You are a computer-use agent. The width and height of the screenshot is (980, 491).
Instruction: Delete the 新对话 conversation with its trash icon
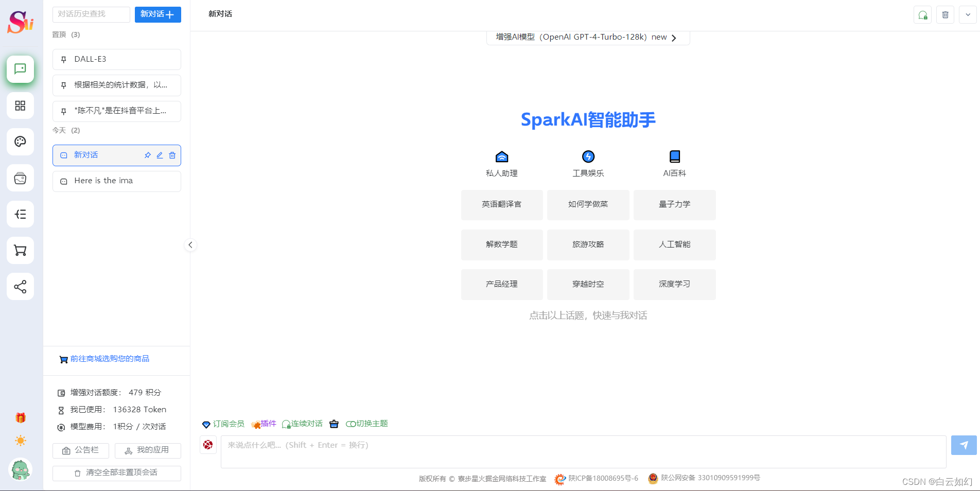(172, 155)
